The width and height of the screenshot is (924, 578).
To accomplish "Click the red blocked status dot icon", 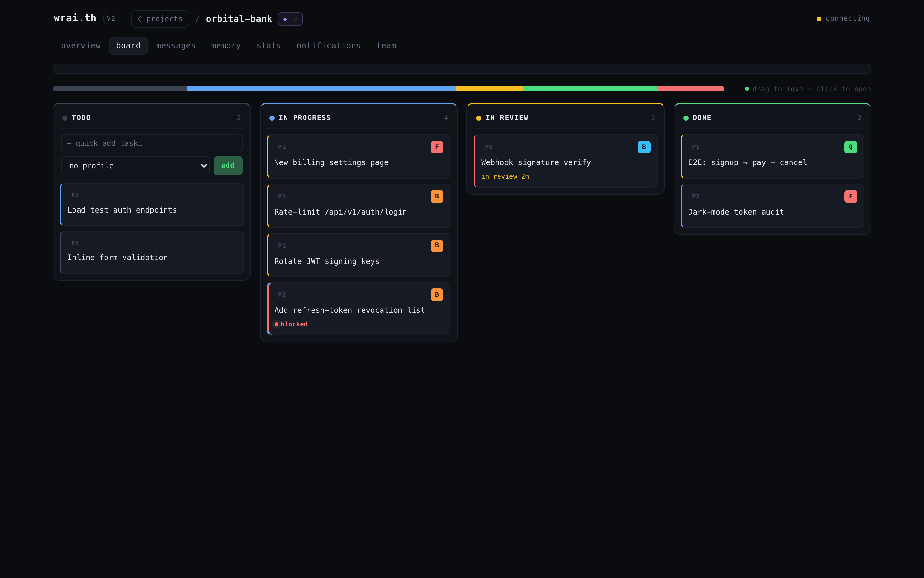I will click(x=277, y=324).
